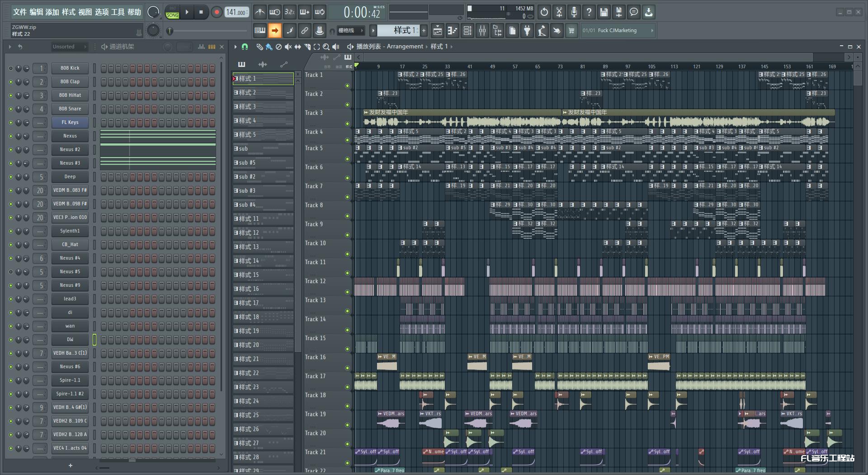Open the help question mark icon
The image size is (868, 475).
(x=589, y=12)
